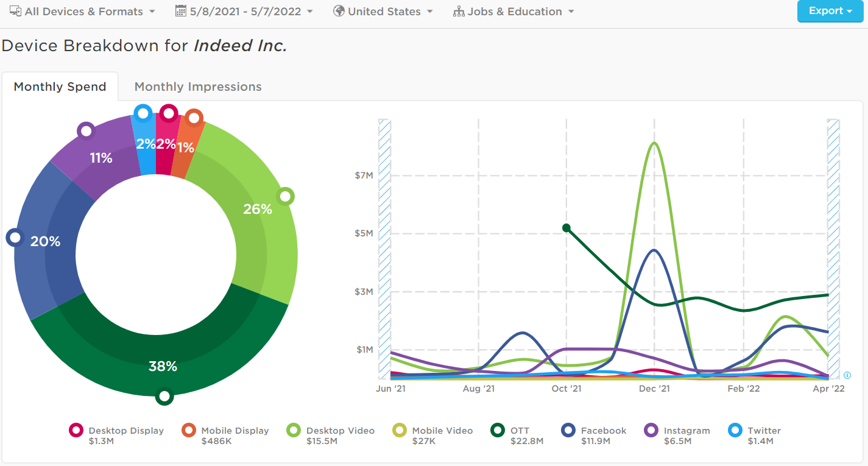Click the calendar icon beside the date range

pyautogui.click(x=180, y=11)
